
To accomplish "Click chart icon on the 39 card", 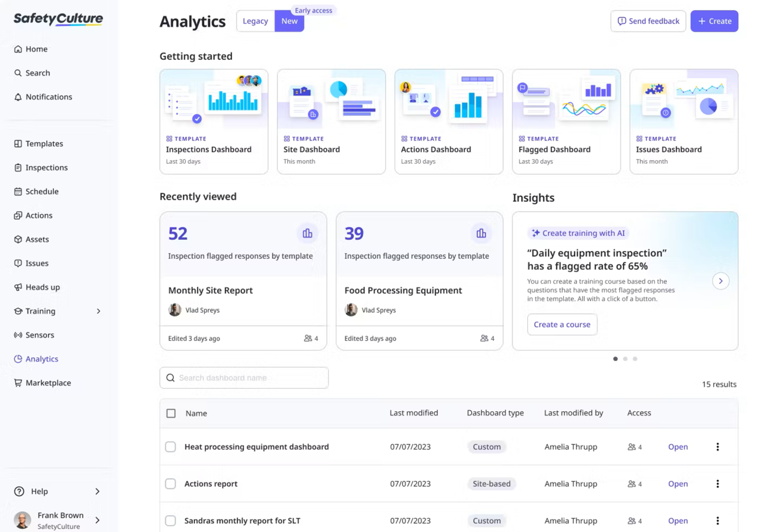I will (x=481, y=233).
